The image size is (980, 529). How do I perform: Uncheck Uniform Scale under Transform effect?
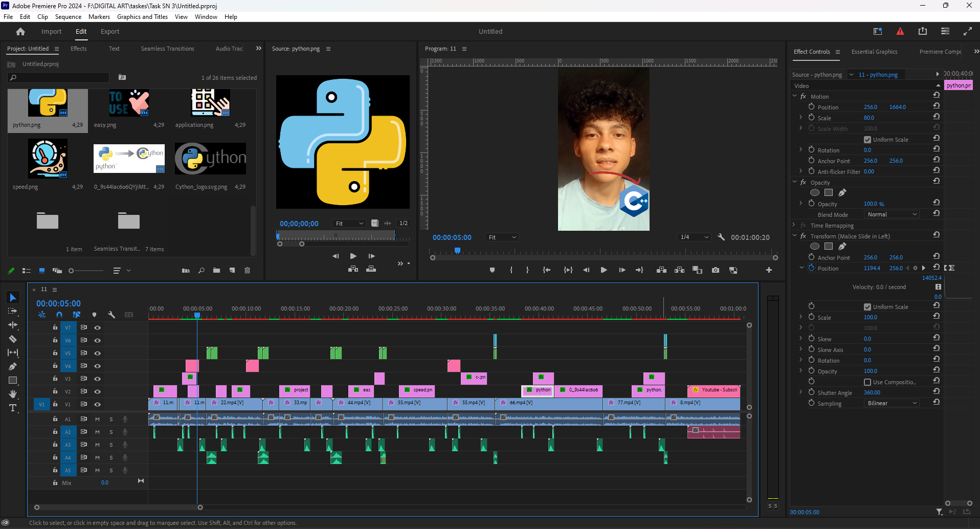[867, 307]
